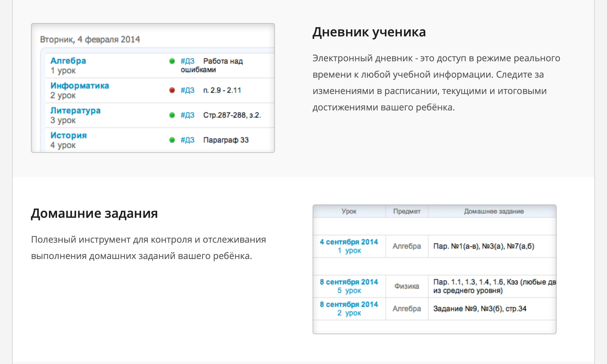Viewport: 607px width, 364px height.
Task: Click the paragraph starting Электронный дневник
Action: [x=436, y=83]
